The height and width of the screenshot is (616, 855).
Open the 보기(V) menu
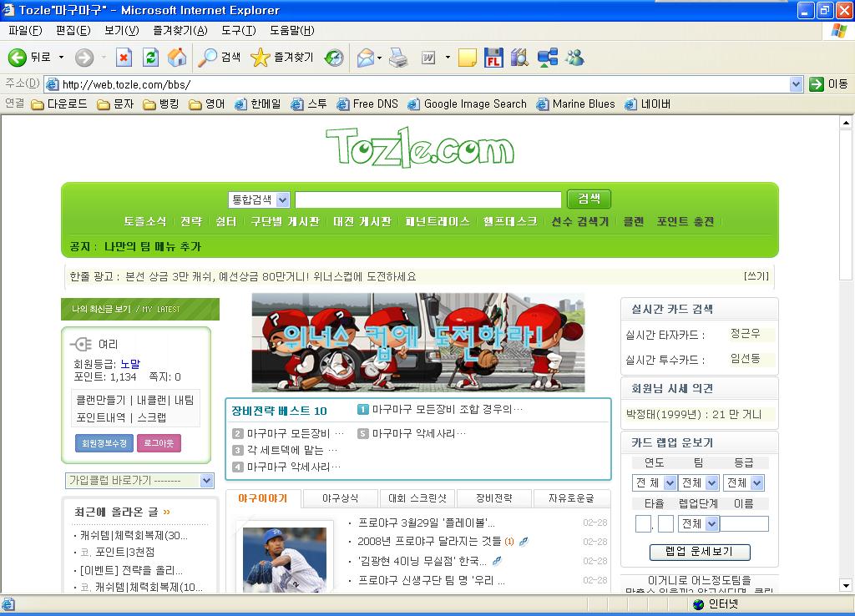point(122,31)
